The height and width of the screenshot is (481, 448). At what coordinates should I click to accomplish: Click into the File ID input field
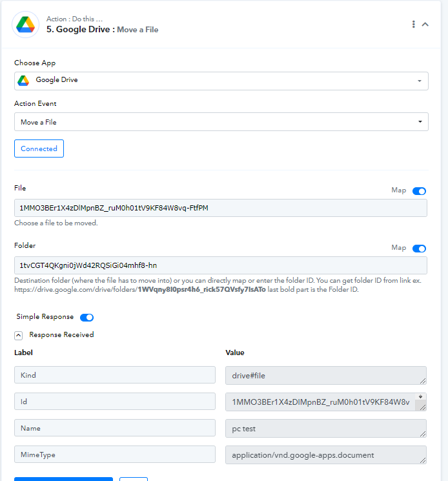[221, 208]
